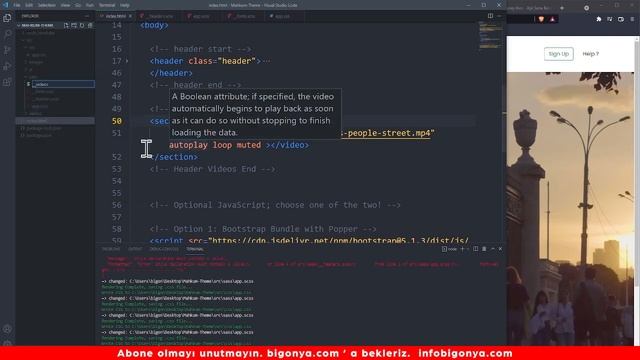Select the Terminal panel tab

click(x=195, y=249)
